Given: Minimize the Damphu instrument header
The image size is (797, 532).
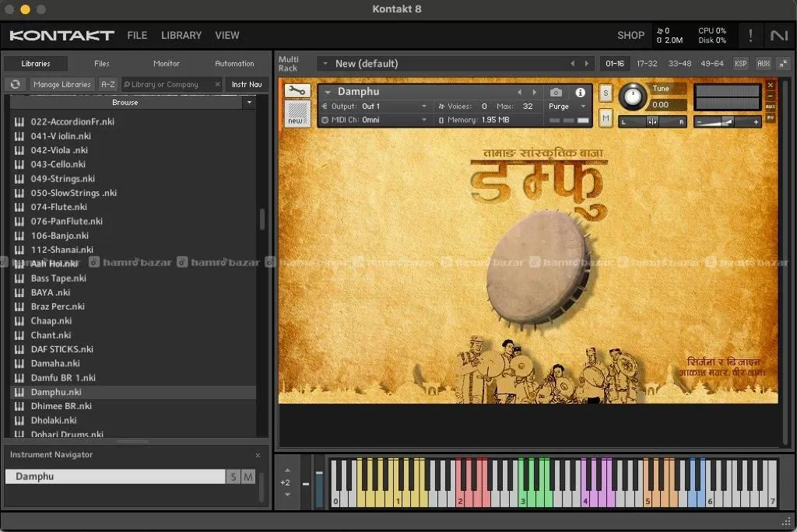Looking at the screenshot, I should [771, 96].
